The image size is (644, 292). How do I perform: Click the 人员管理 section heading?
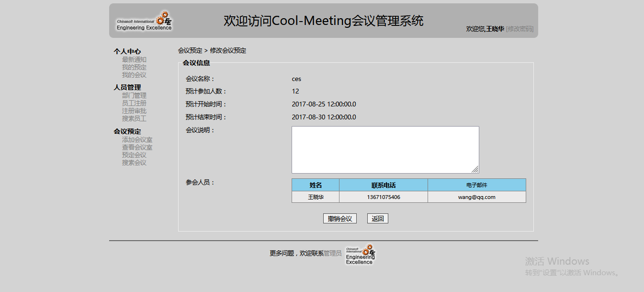point(127,87)
